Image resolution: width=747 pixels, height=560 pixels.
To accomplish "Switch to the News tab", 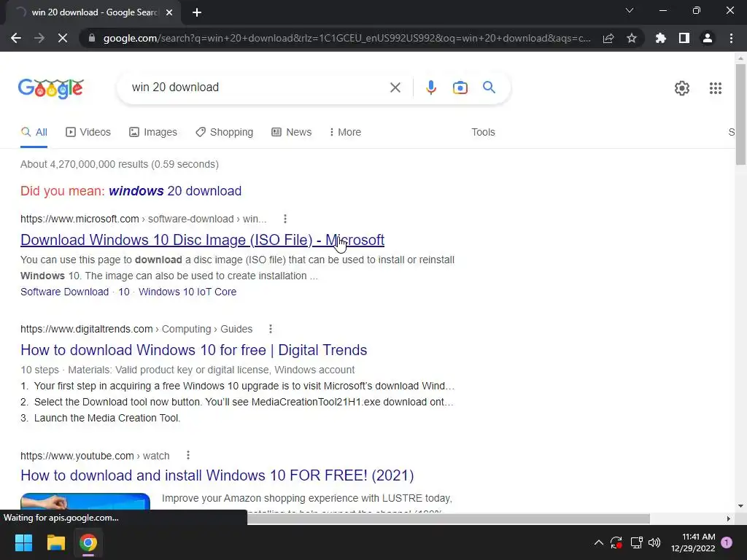I will pos(292,133).
